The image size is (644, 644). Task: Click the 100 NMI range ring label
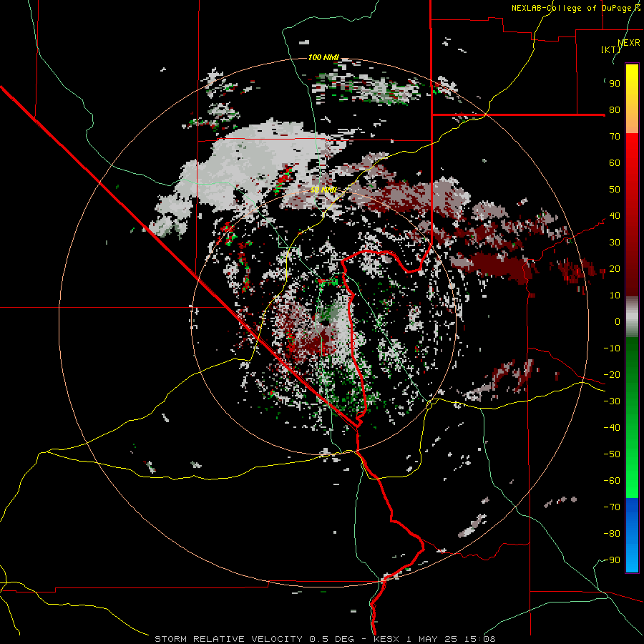(323, 57)
